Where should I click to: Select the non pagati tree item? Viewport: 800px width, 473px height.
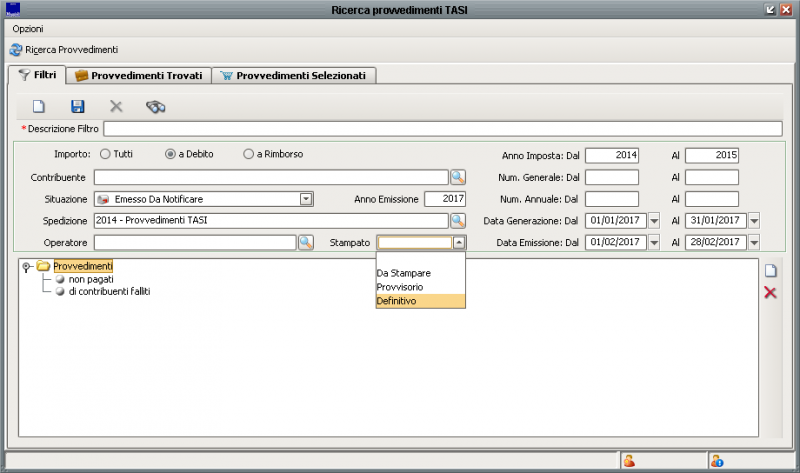pos(90,279)
